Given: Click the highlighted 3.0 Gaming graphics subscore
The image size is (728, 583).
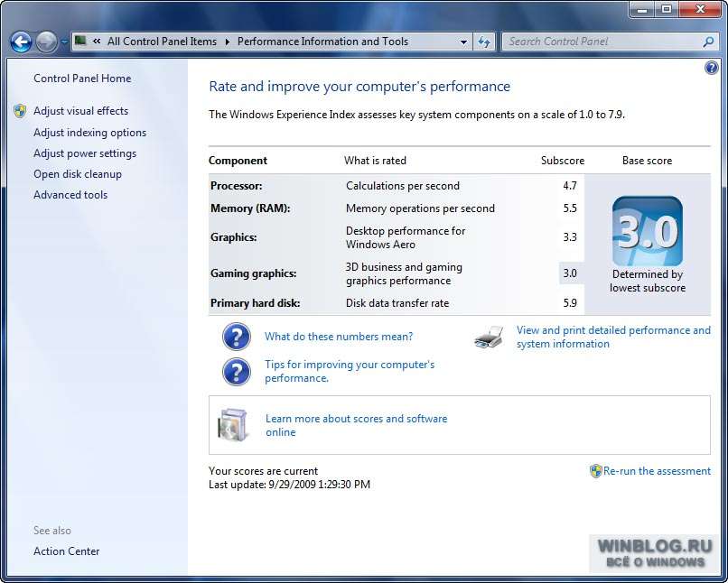Looking at the screenshot, I should pos(570,273).
